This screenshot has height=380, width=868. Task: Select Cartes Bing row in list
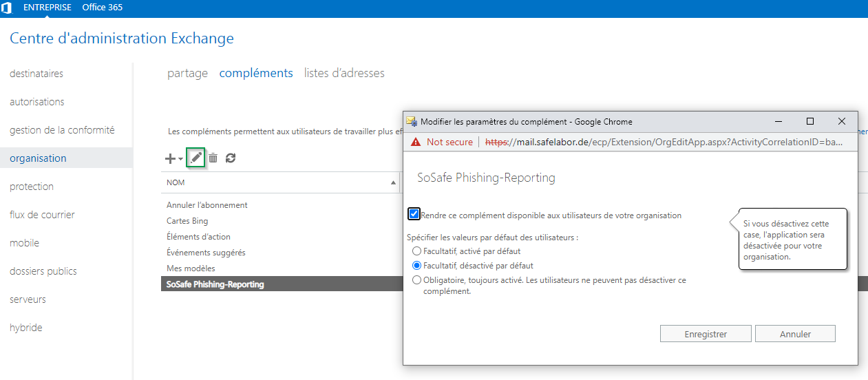pos(187,221)
